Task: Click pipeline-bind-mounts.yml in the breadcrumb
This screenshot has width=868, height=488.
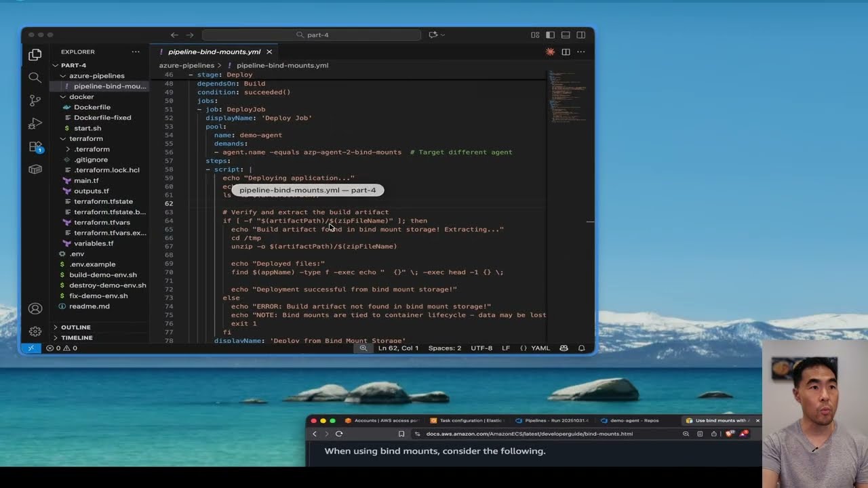Action: point(282,66)
